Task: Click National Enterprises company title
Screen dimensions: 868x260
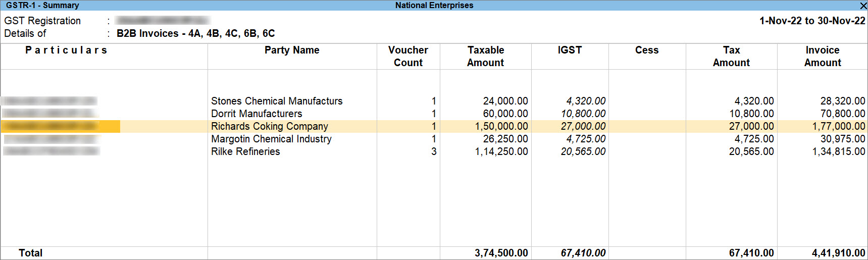Action: click(x=434, y=5)
